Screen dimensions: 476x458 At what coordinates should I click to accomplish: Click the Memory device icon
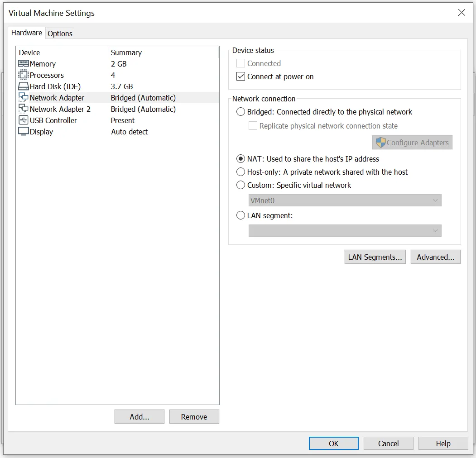24,64
